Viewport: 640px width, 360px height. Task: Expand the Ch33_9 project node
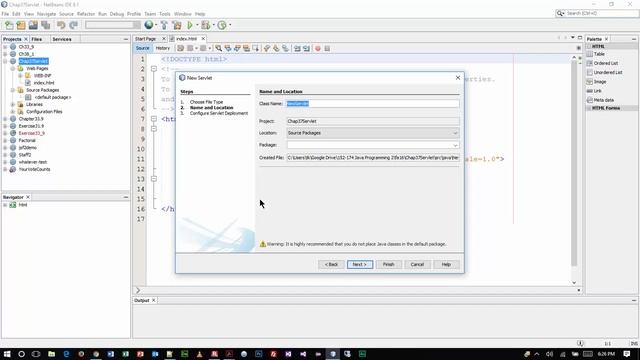point(5,47)
